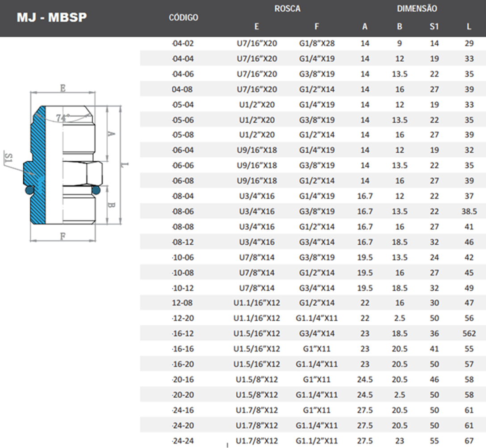Viewport: 486px width, 448px height.
Task: Select the U9/16"X18 cell in row 06-06
Action: pos(256,165)
